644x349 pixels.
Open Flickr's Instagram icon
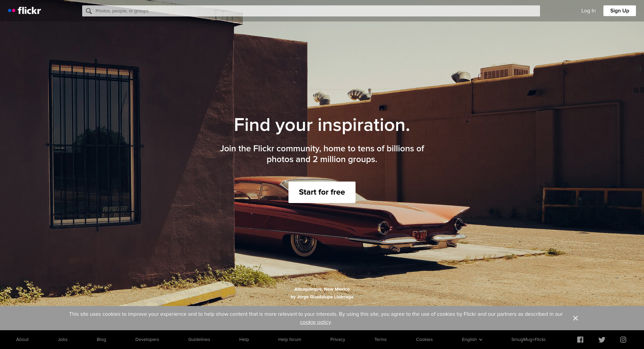click(623, 340)
